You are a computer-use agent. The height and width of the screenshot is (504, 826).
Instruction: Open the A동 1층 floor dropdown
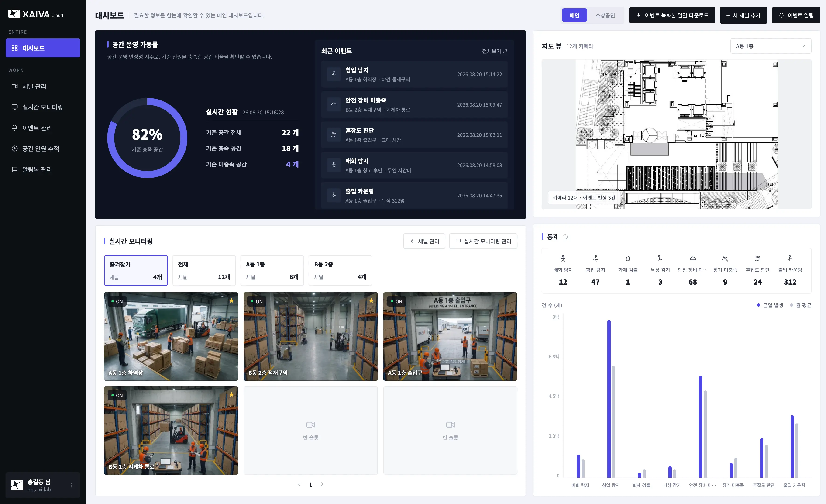(771, 46)
